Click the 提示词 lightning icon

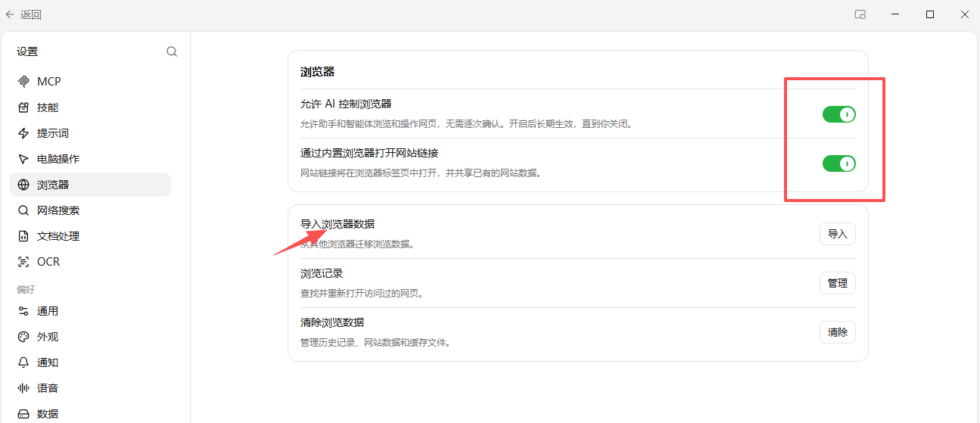[23, 133]
